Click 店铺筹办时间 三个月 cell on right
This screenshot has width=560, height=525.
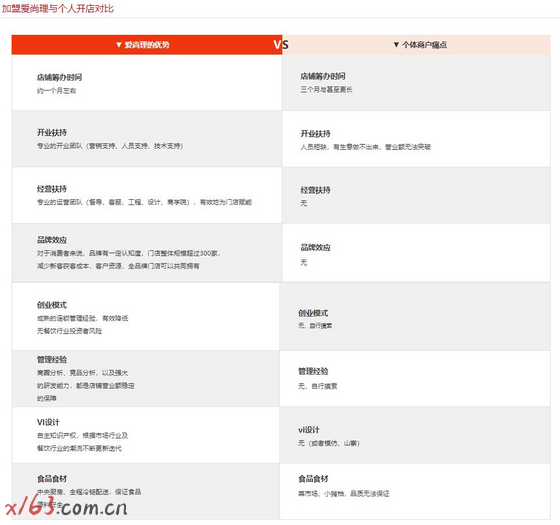pyautogui.click(x=416, y=82)
